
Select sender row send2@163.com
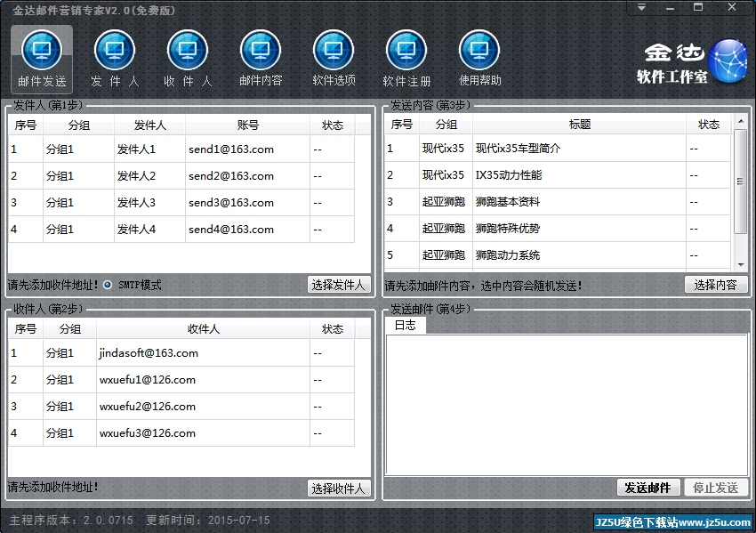[181, 175]
